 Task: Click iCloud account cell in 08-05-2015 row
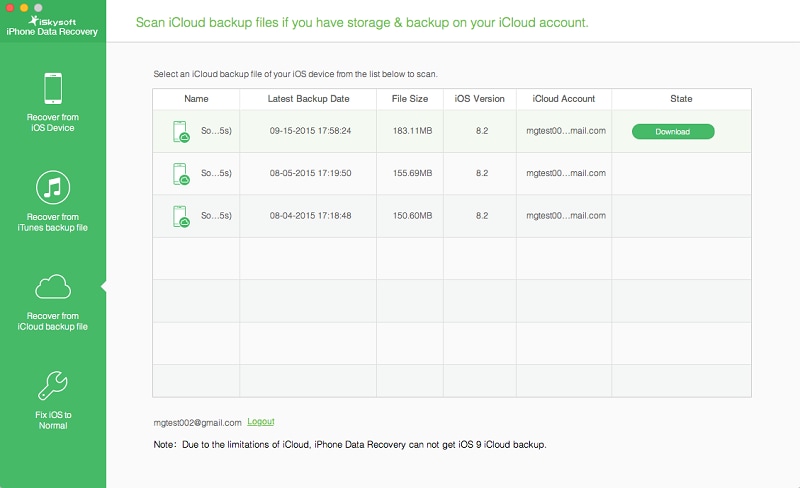click(x=566, y=173)
